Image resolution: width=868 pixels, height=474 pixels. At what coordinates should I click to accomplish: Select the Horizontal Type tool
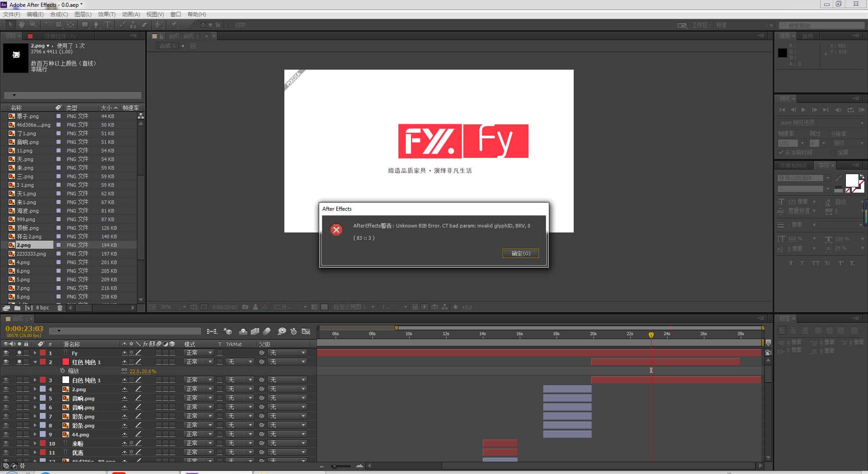point(108,25)
